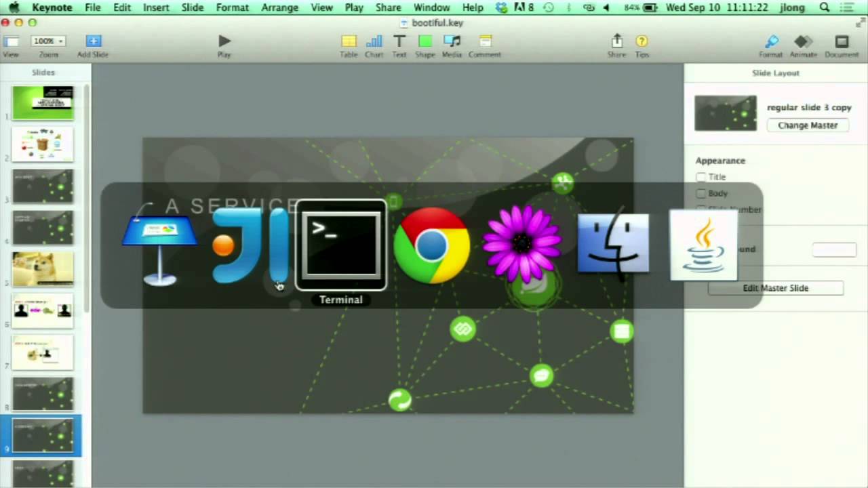
Task: Open the Arrange menu
Action: click(x=279, y=7)
